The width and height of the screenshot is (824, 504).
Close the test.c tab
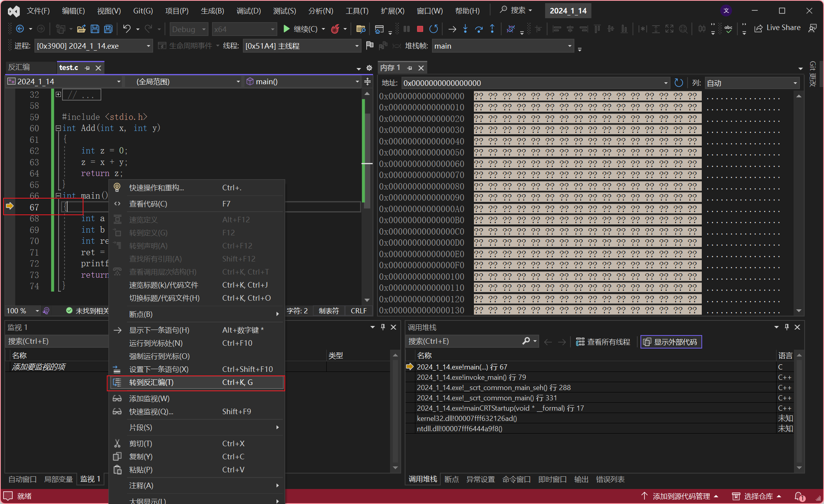coord(99,68)
